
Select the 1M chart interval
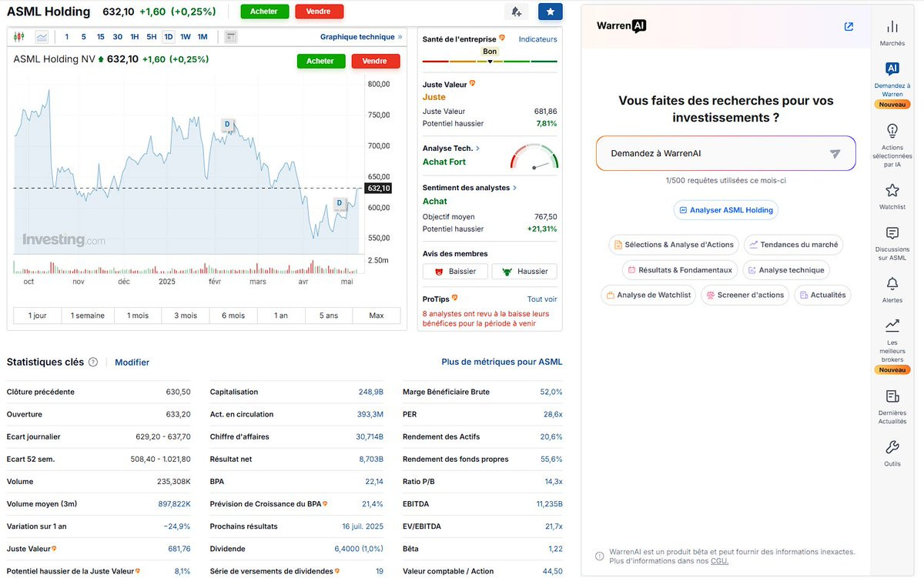click(203, 37)
